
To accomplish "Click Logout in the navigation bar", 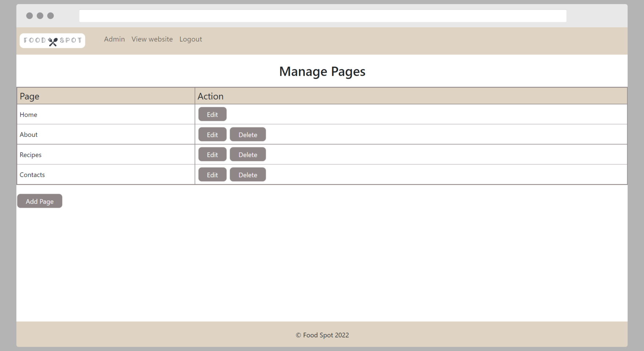I will tap(190, 39).
